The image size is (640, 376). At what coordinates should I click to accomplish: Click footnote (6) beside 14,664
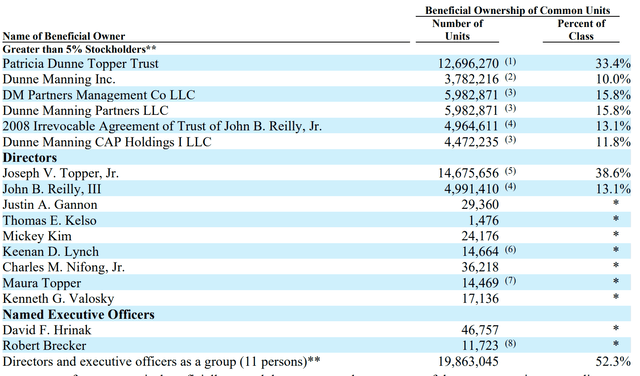pyautogui.click(x=510, y=249)
